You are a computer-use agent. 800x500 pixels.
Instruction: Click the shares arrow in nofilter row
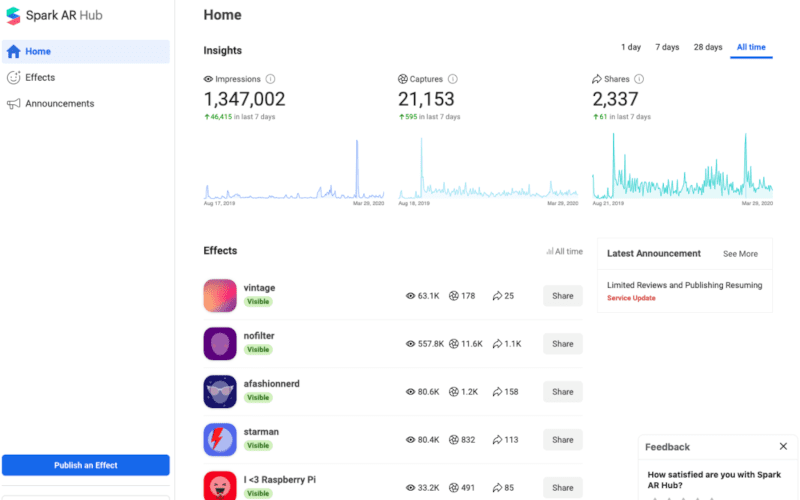point(497,344)
